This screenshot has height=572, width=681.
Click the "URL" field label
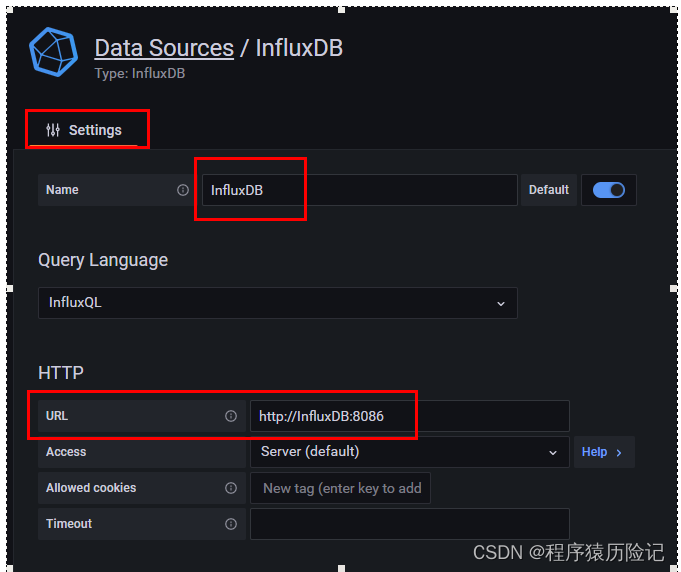click(x=57, y=416)
